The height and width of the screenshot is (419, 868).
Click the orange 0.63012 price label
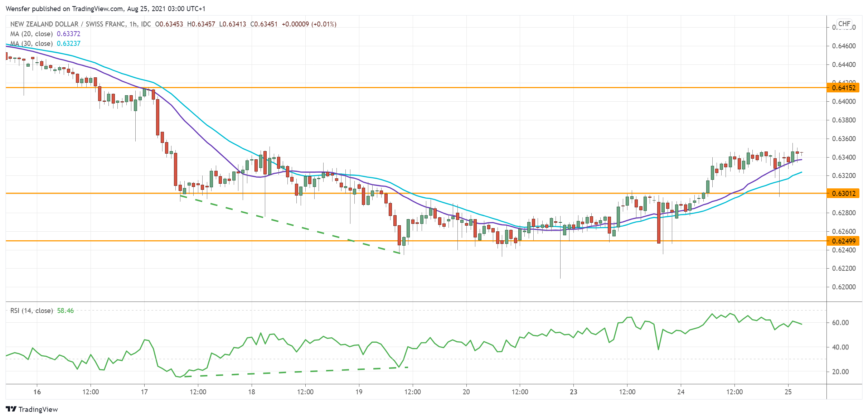coord(843,193)
